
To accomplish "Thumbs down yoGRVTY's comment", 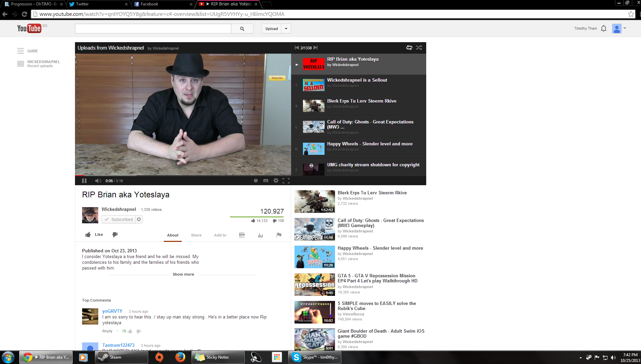I will (x=138, y=331).
